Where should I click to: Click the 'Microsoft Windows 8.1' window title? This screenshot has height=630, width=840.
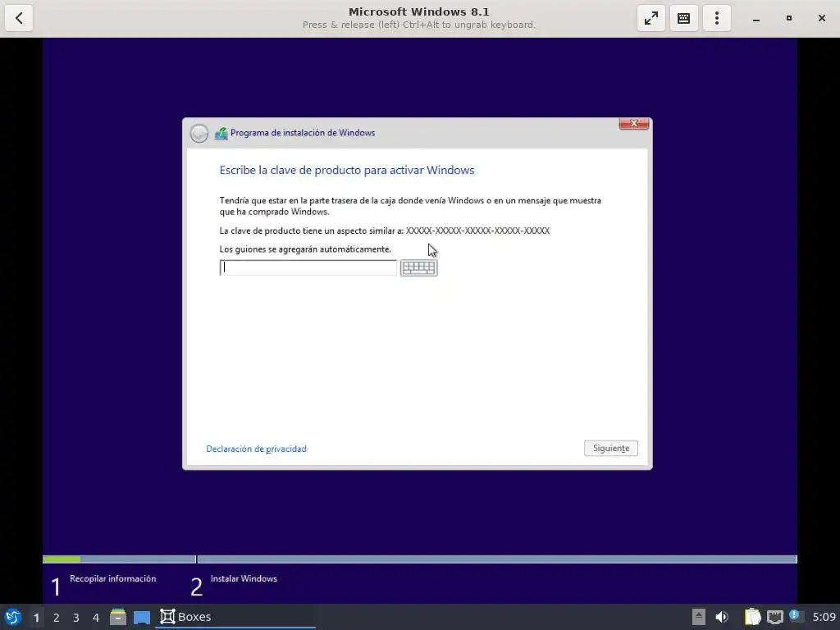419,11
